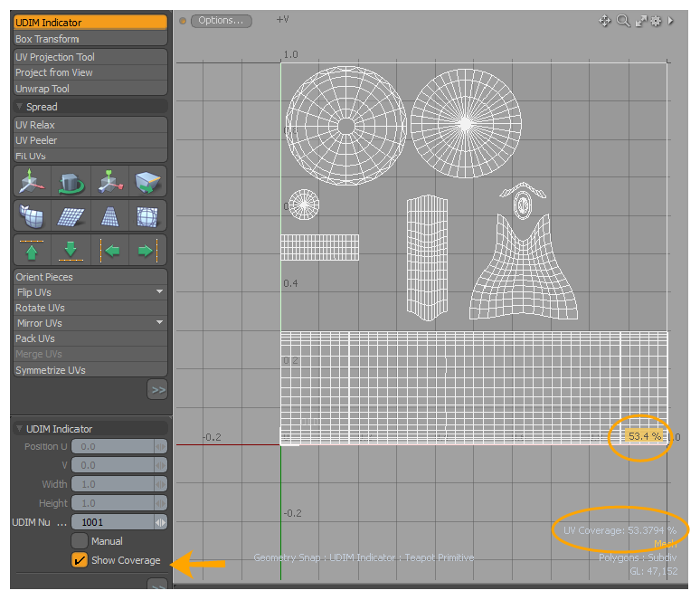Uncheck the Show Coverage checkbox
Screen dimensions: 700x600
(79, 561)
